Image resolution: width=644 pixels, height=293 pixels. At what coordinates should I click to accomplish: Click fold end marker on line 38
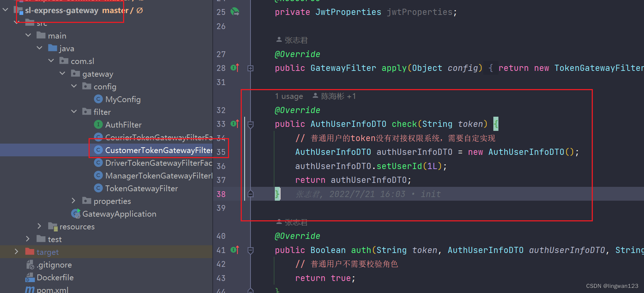pos(250,194)
